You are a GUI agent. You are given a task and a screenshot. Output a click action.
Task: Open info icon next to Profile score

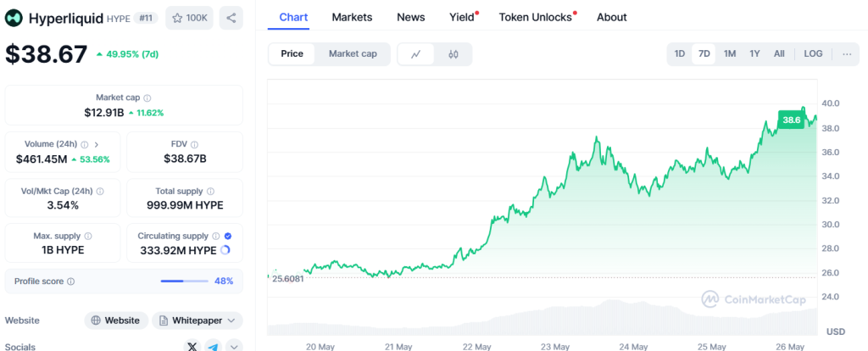[x=71, y=281]
